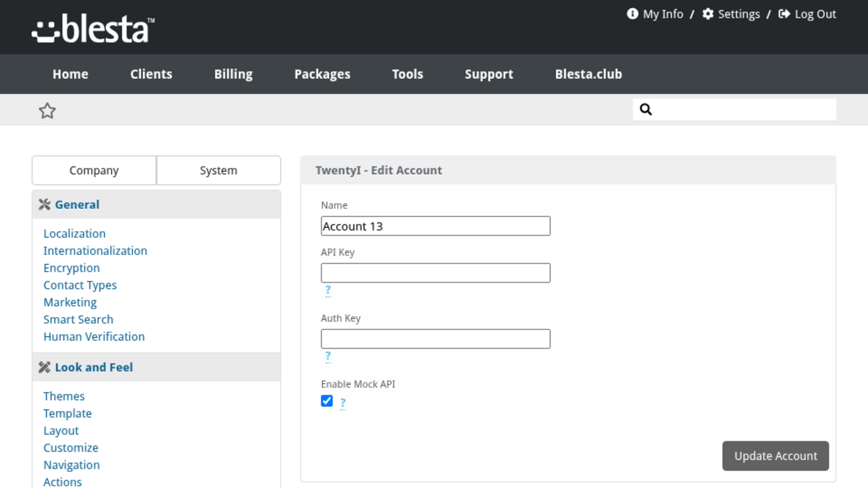Click the Auth Key help tooltip icon
The image size is (868, 488).
coord(328,357)
